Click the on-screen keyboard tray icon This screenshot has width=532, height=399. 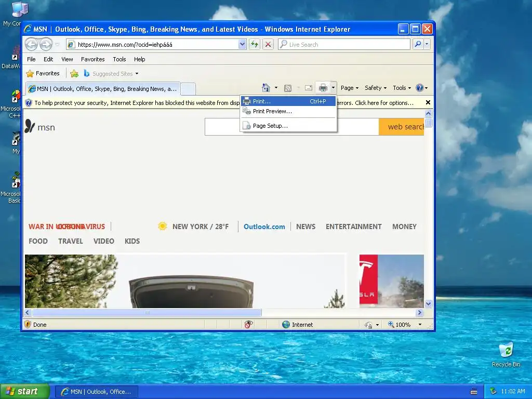474,392
